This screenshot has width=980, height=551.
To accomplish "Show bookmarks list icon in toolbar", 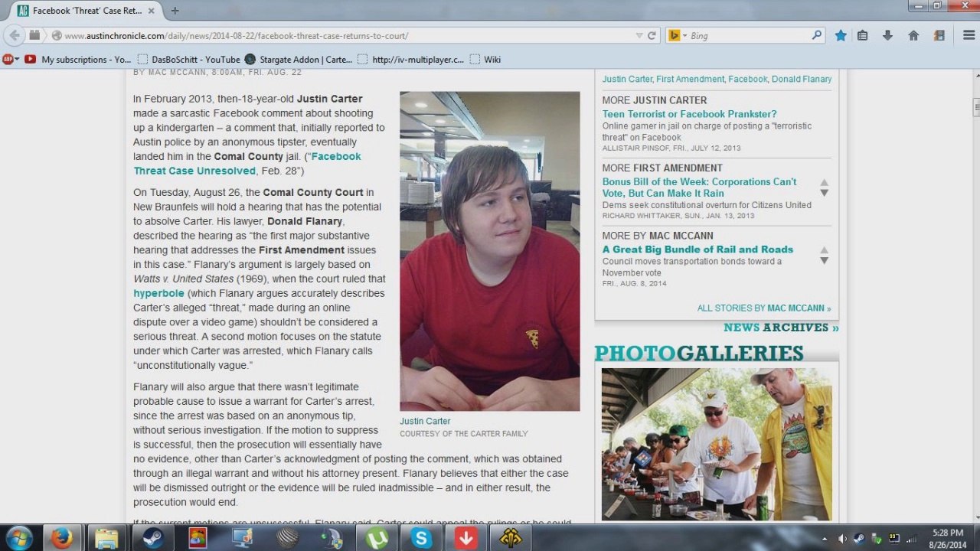I will tap(863, 35).
